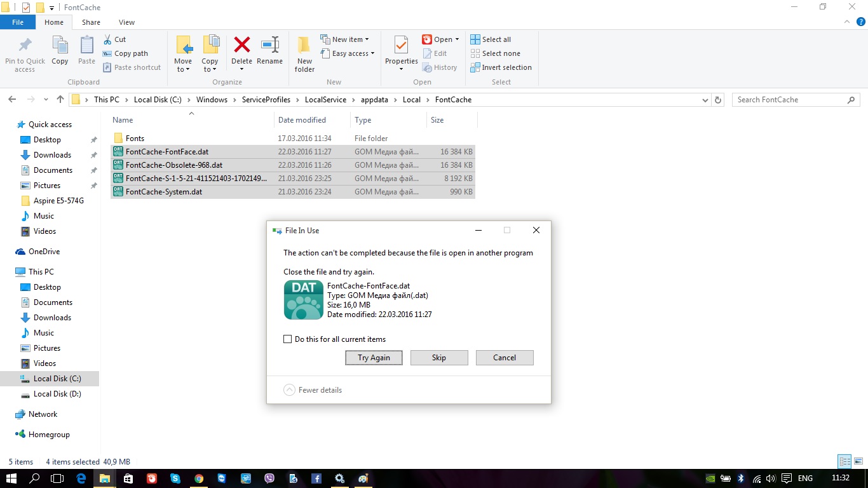868x488 pixels.
Task: Switch to Large icons view
Action: pos(857,462)
